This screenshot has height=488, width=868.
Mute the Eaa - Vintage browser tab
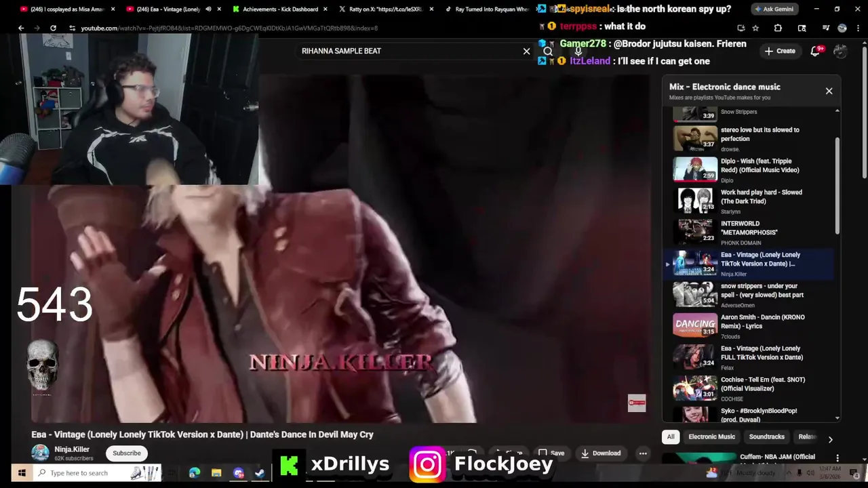pyautogui.click(x=208, y=9)
